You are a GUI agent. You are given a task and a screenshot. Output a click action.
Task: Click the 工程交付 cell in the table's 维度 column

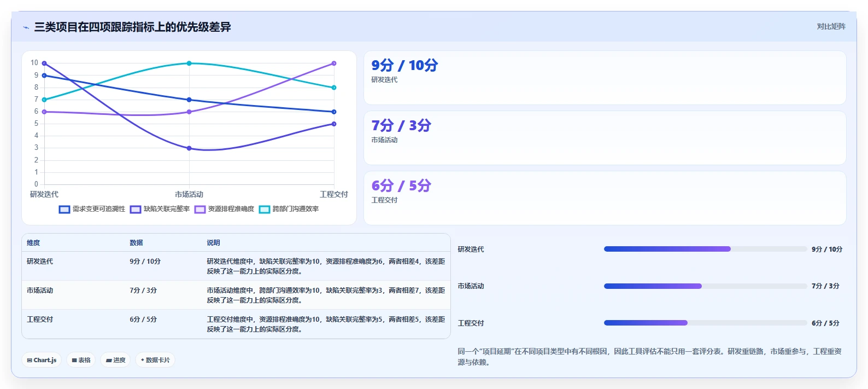point(40,320)
